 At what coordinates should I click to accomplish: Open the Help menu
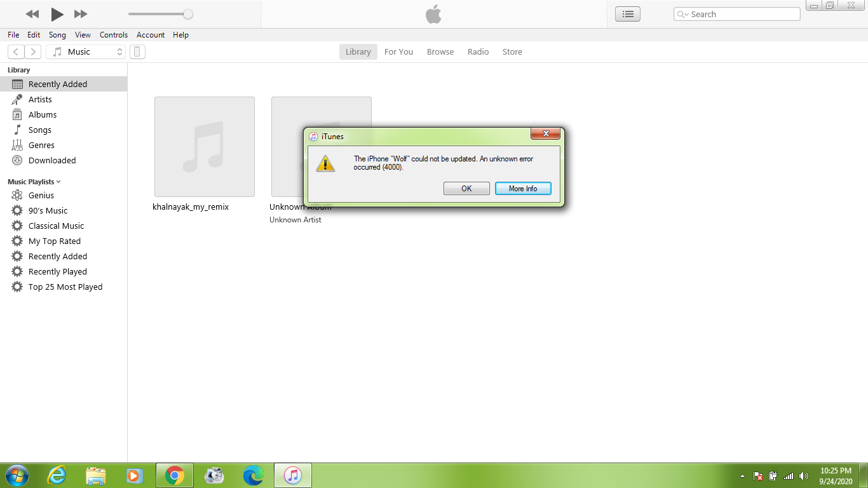(181, 35)
